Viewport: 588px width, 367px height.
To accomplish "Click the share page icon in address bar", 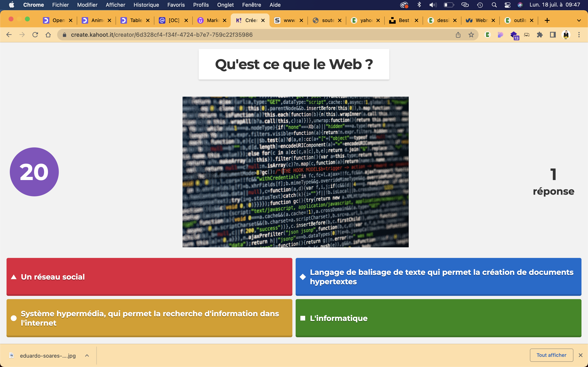I will [x=458, y=35].
